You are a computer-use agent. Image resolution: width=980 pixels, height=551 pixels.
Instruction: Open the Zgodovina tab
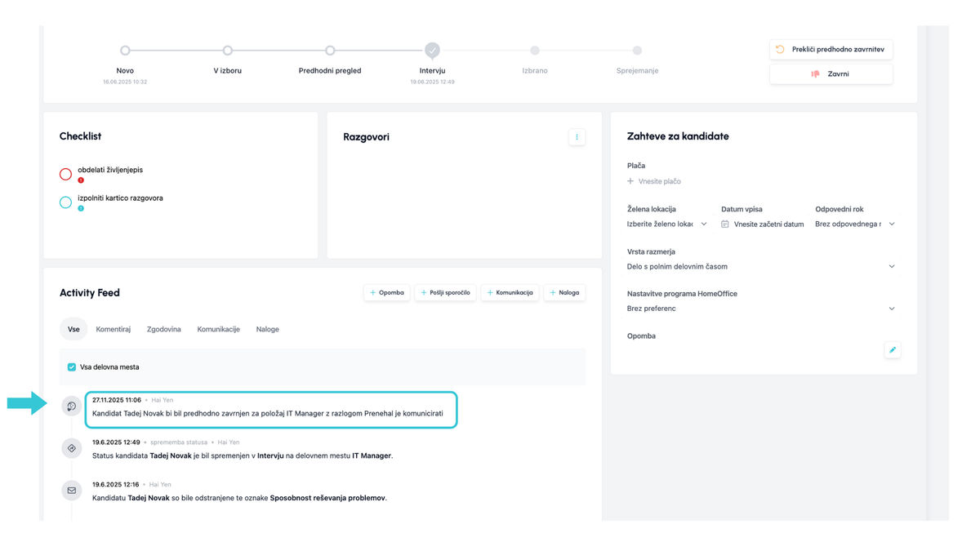(163, 329)
